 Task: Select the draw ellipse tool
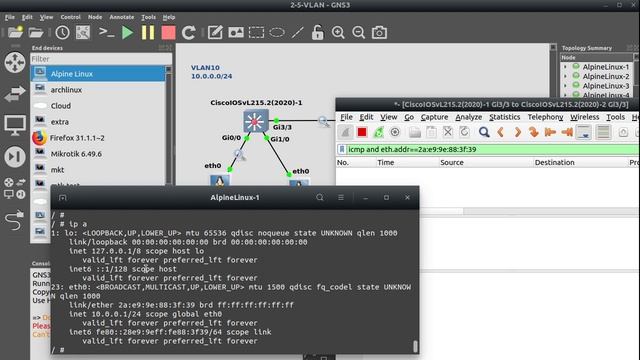tap(277, 32)
